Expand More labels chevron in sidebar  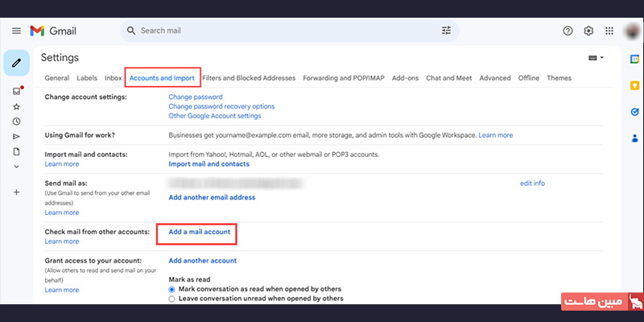point(16,167)
